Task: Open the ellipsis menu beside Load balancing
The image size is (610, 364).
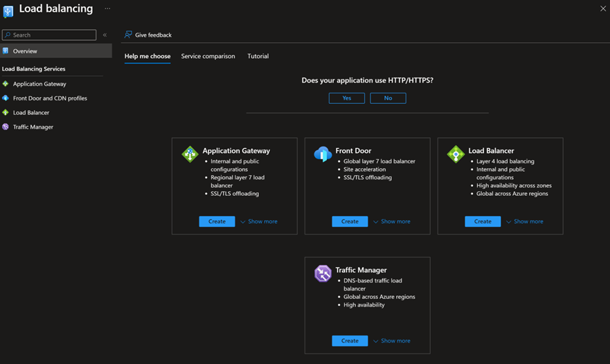Action: pyautogui.click(x=107, y=8)
